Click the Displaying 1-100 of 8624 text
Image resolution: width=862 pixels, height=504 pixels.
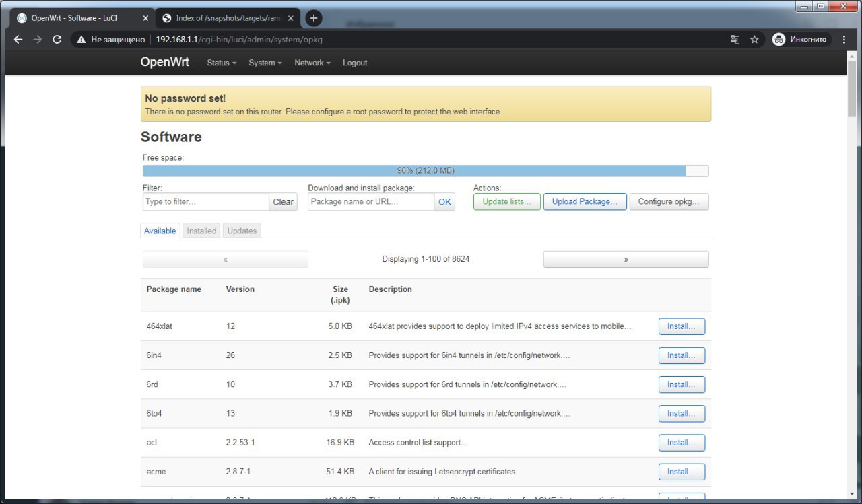(x=426, y=259)
